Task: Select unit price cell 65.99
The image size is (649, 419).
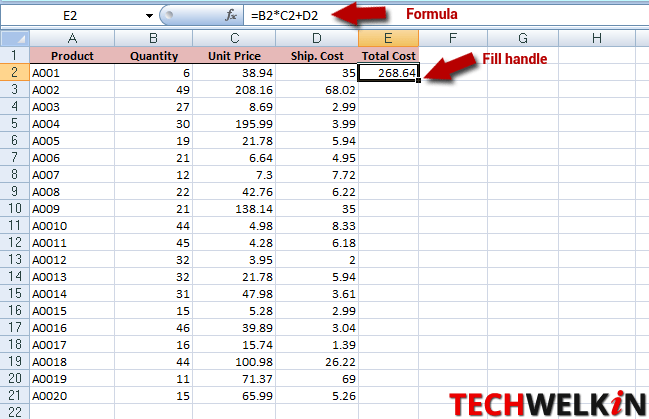Action: 234,395
